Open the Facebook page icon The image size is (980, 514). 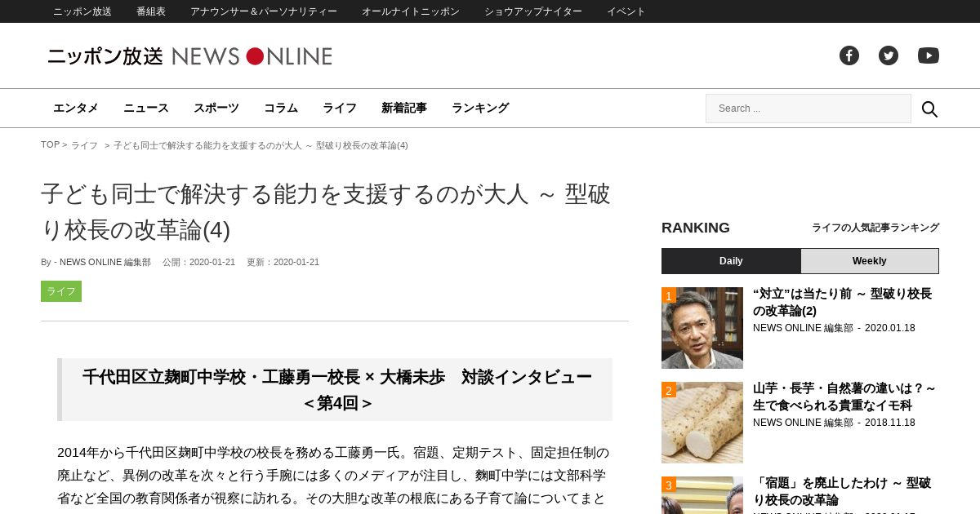coord(849,55)
